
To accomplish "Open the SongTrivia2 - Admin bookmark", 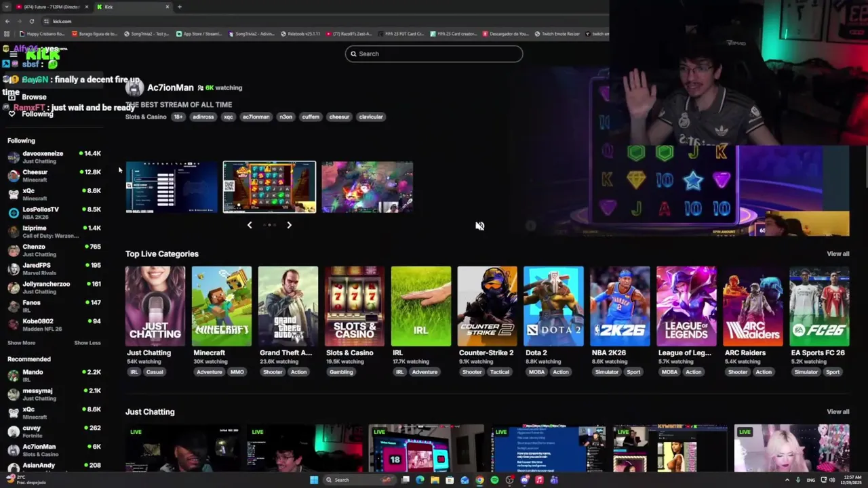I will click(x=253, y=34).
